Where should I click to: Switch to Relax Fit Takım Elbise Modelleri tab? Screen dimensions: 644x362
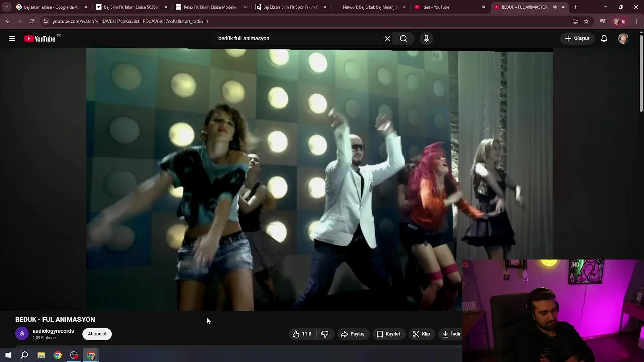tap(210, 7)
